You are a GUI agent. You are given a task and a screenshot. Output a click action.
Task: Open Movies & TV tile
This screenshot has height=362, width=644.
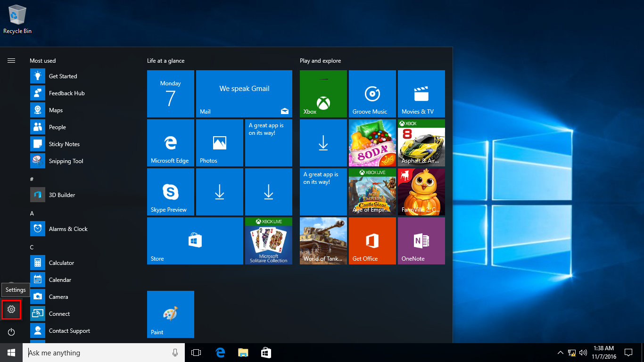[x=421, y=94]
